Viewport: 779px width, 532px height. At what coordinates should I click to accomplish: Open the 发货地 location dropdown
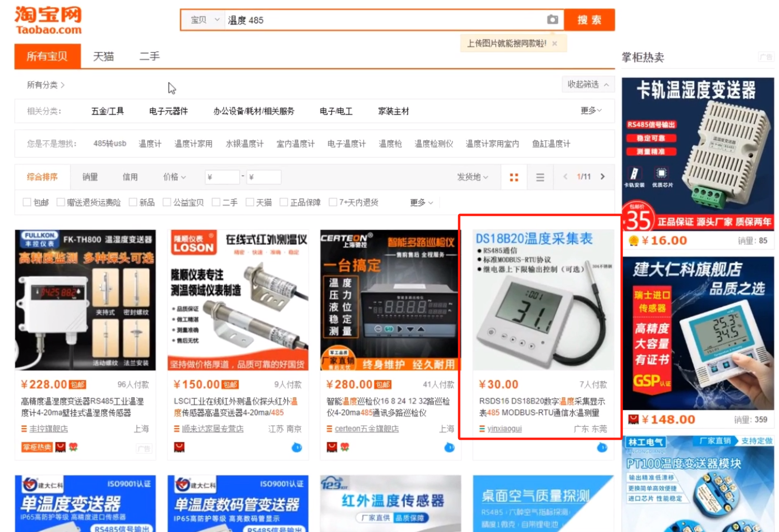pyautogui.click(x=472, y=177)
